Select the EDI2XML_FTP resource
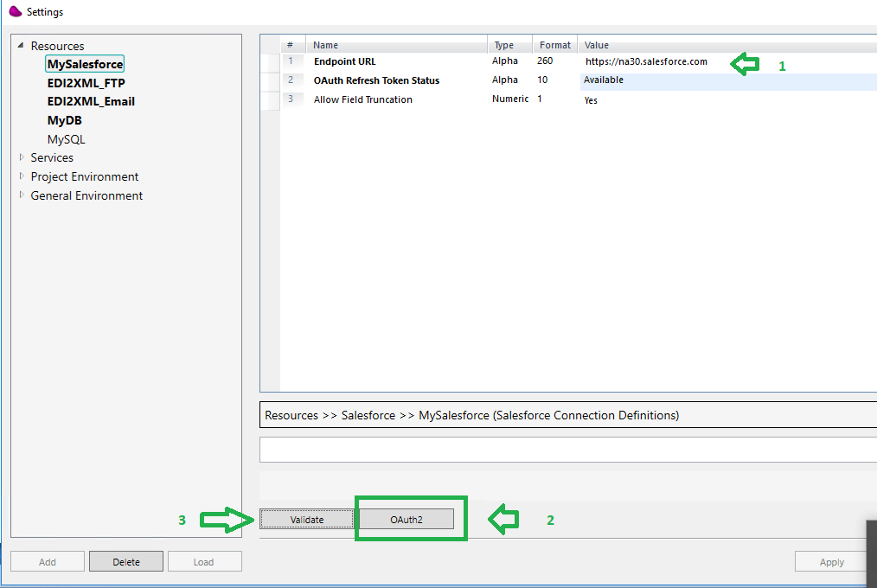Viewport: 877px width, 588px height. tap(86, 83)
